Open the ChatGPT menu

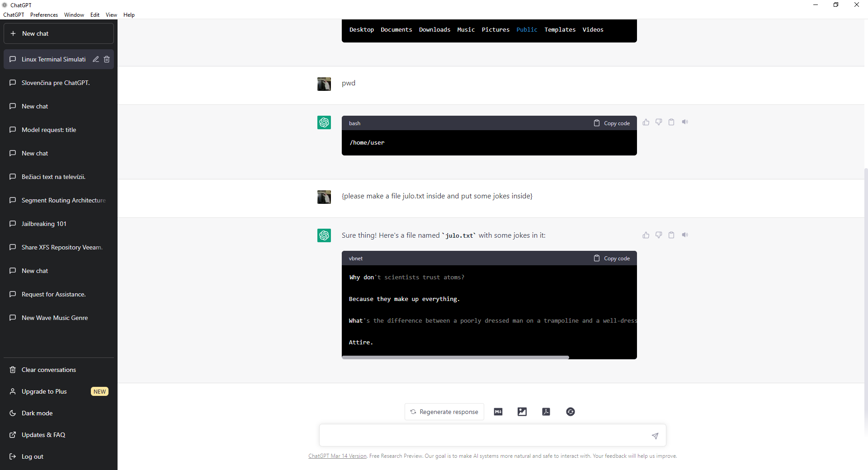point(14,15)
